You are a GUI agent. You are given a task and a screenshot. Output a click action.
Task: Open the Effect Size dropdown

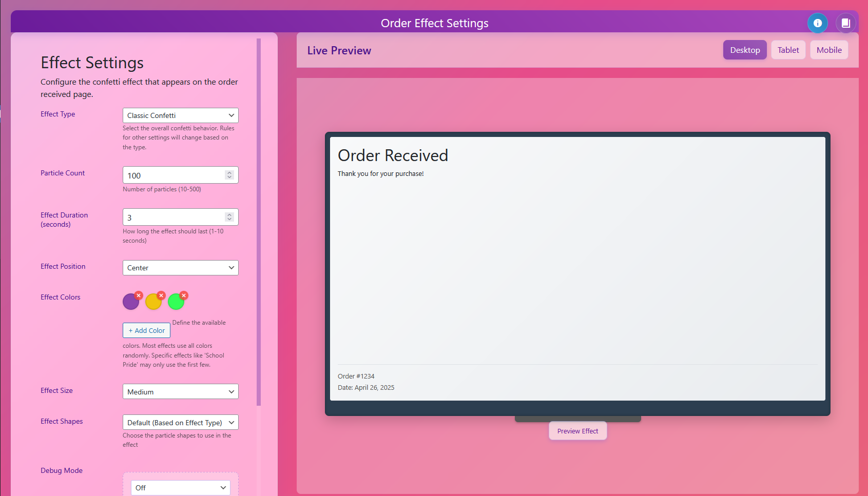[180, 391]
